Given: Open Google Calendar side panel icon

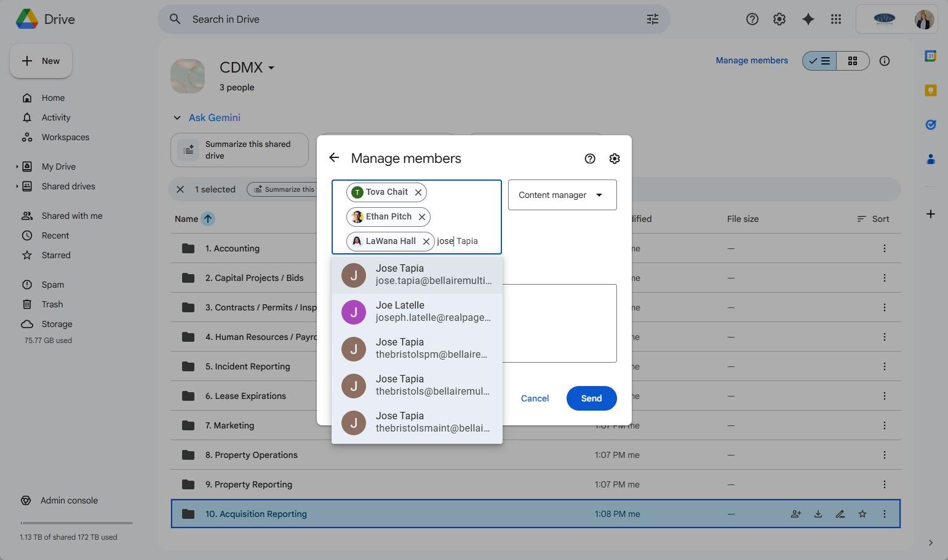Looking at the screenshot, I should [x=931, y=56].
